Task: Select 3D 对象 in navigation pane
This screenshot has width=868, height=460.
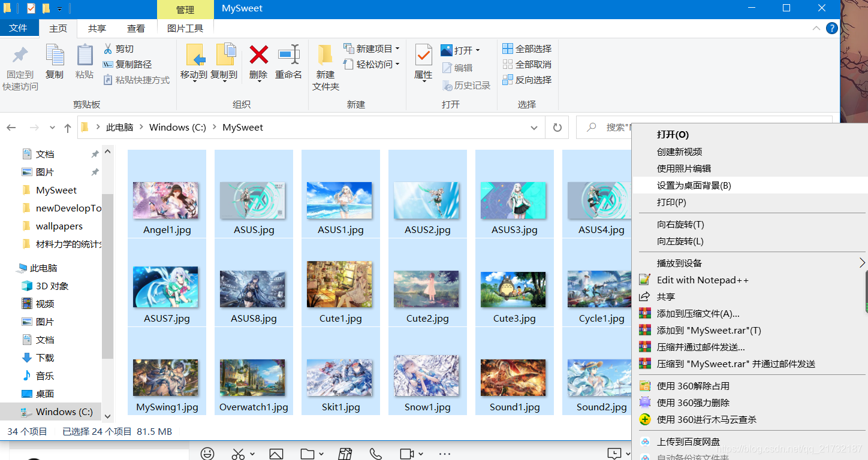Action: pyautogui.click(x=52, y=286)
